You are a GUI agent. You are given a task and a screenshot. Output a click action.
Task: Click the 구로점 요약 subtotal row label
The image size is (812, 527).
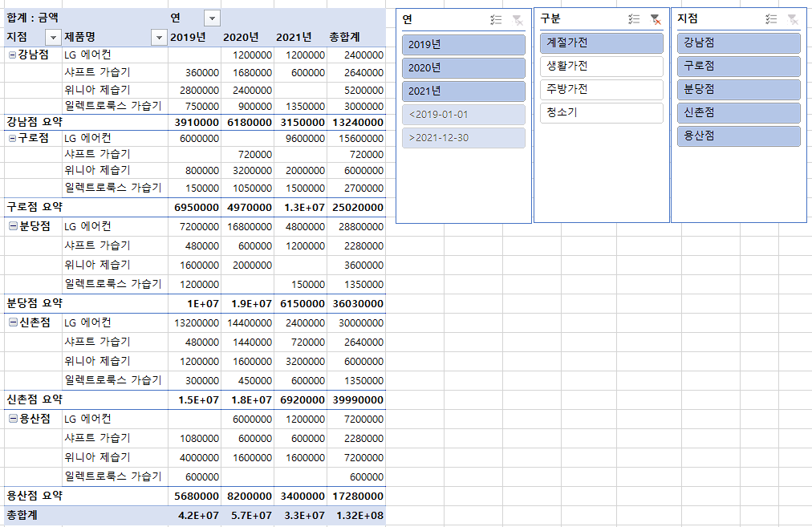35,207
